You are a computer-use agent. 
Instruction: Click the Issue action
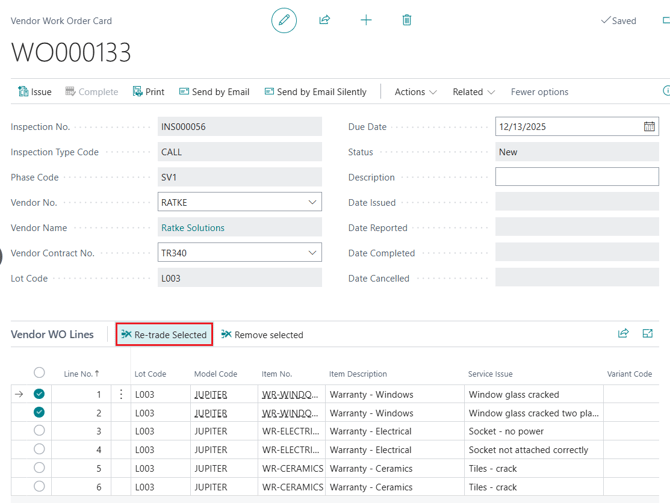(35, 91)
